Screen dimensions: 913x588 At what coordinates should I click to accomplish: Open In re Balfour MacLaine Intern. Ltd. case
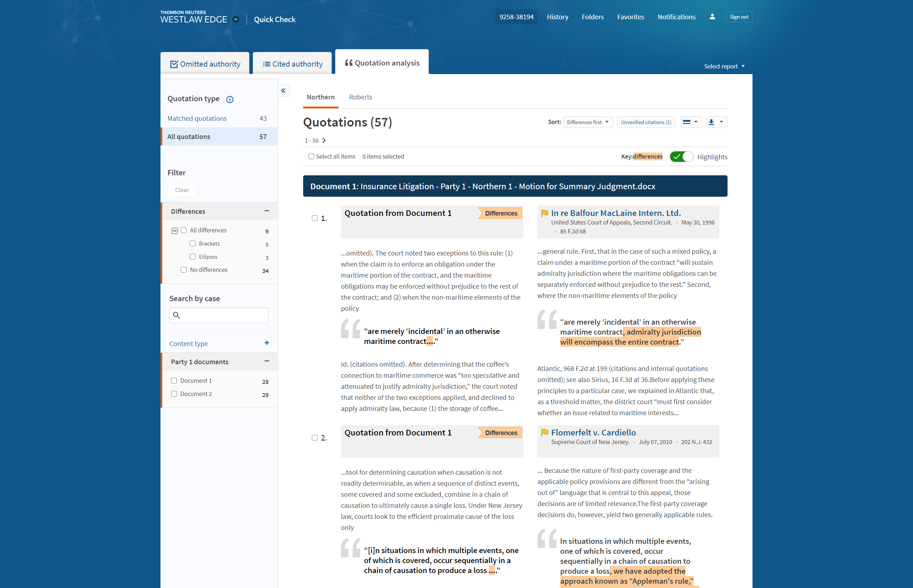tap(616, 213)
